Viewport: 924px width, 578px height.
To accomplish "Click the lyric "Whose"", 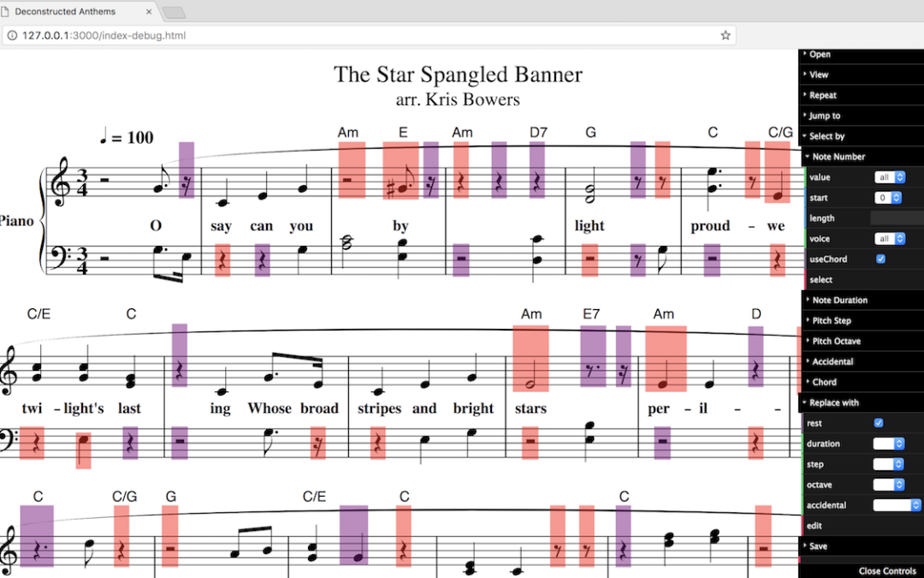I will coord(269,408).
